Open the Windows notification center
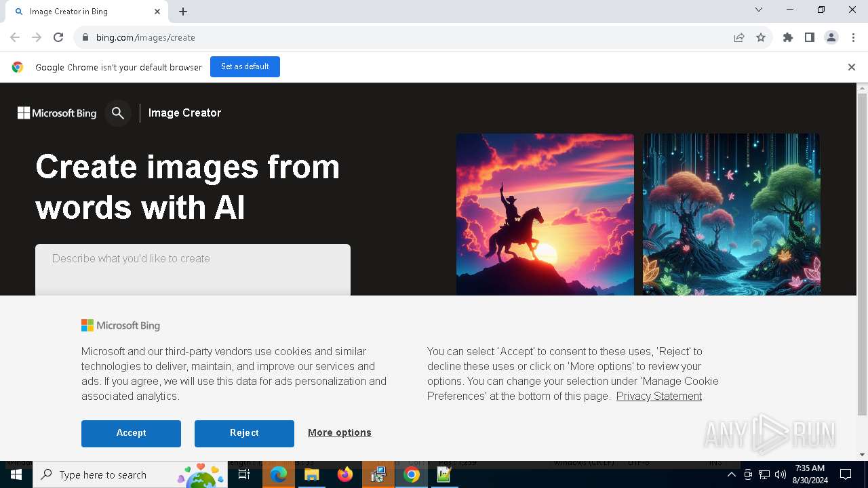This screenshot has height=488, width=868. point(846,474)
